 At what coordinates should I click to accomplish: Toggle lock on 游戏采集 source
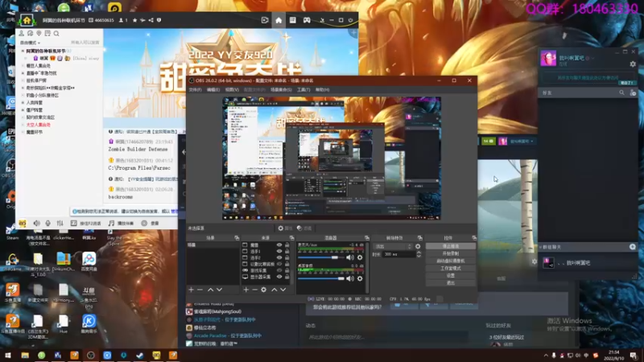[287, 270]
